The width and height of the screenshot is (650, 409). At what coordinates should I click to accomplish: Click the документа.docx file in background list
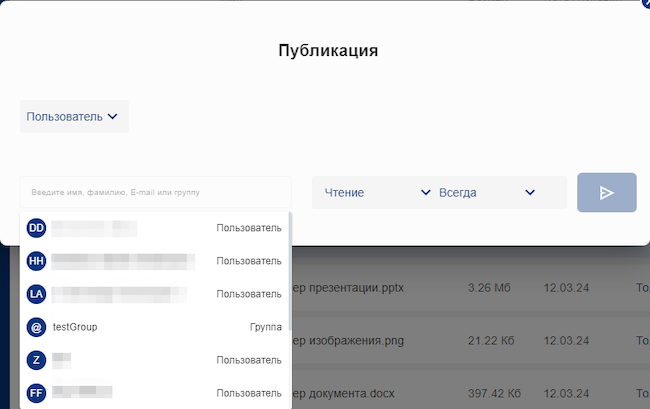(x=343, y=393)
